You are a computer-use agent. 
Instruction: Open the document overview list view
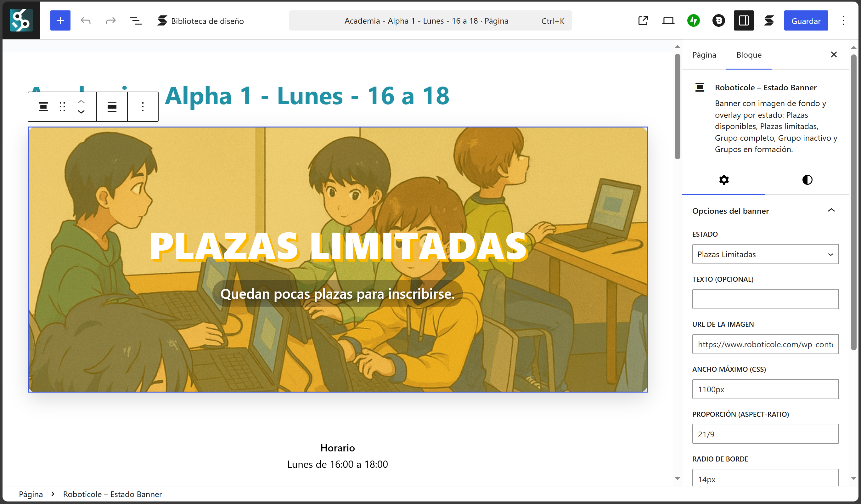[x=136, y=20]
